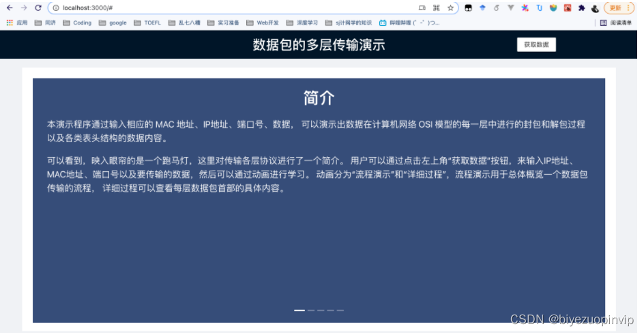
Task: Open the 实习准备 bookmark folder
Action: (224, 23)
